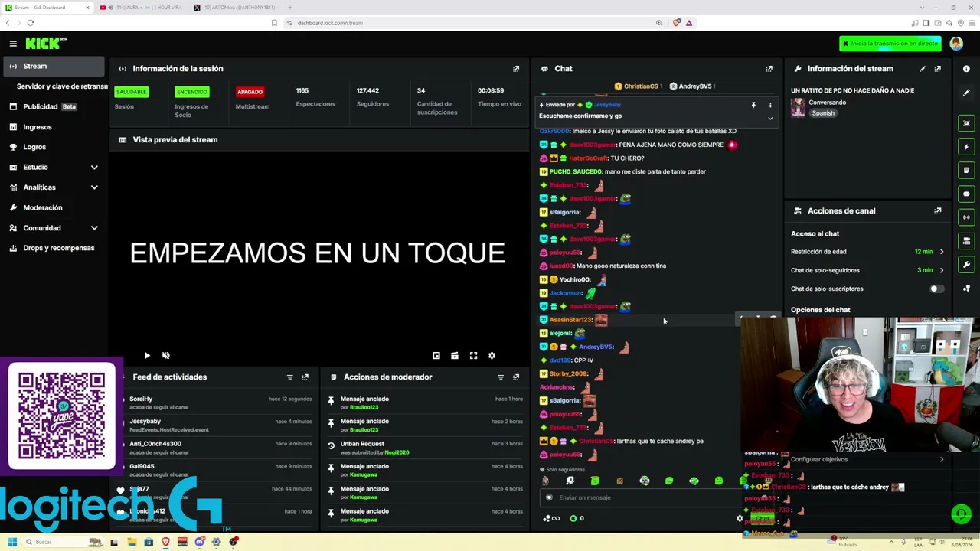Click Inicia la transmisión en directo button
The image size is (980, 551).
click(x=890, y=44)
